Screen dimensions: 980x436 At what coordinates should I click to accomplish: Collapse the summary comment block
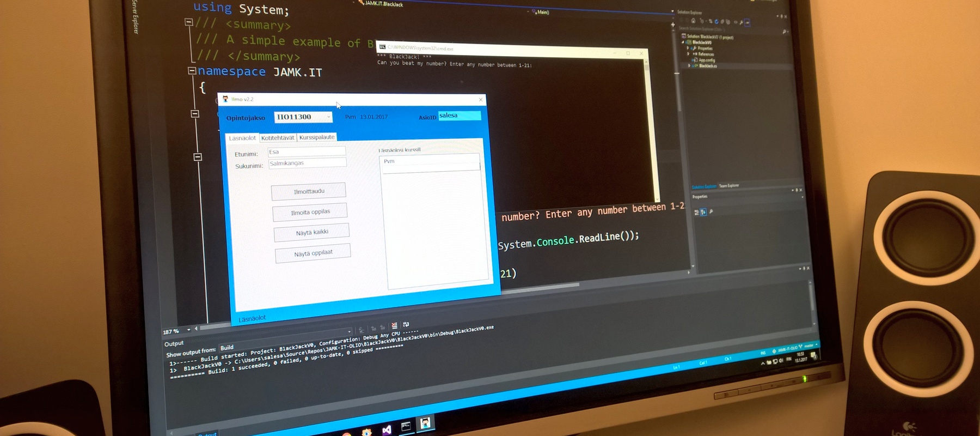tap(189, 22)
